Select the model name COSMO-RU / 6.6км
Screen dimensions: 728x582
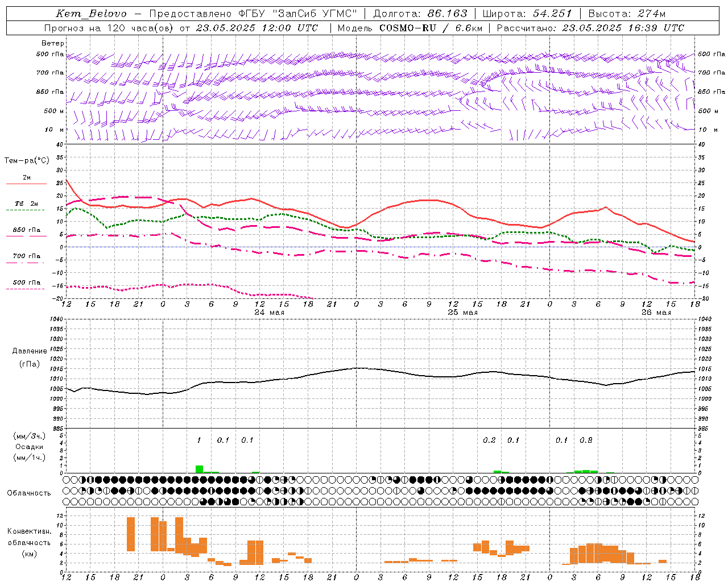coord(431,28)
